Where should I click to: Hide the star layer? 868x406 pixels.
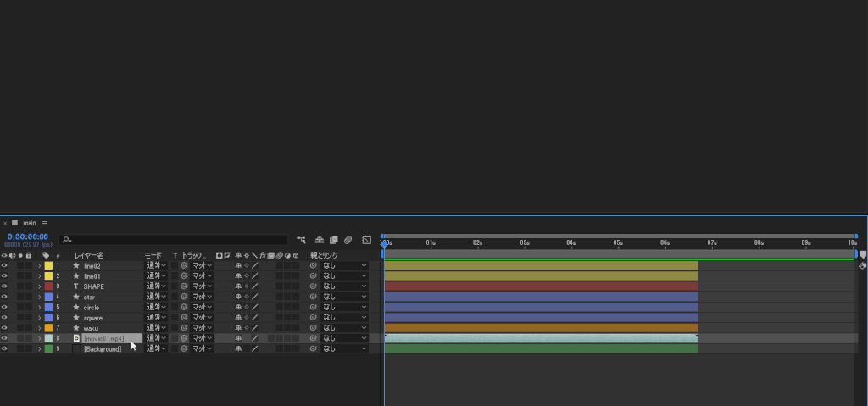click(4, 297)
